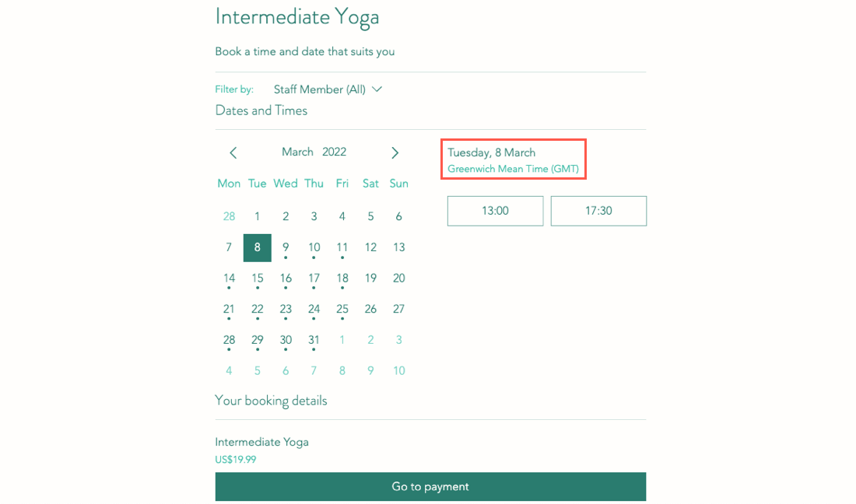Viewport: 856px width, 504px height.
Task: Select March 9 on the calendar
Action: click(286, 247)
